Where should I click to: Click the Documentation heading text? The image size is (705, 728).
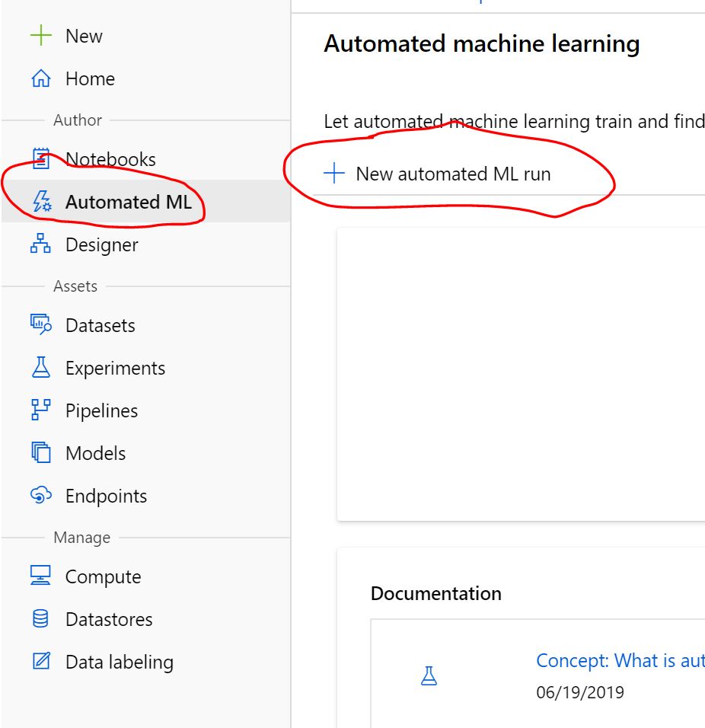[x=435, y=593]
